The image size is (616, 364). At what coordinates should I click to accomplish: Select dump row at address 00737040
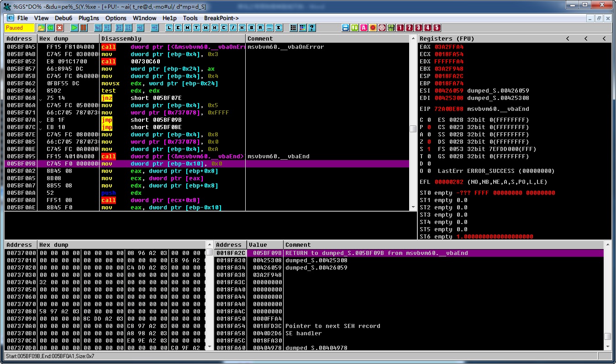click(105, 282)
